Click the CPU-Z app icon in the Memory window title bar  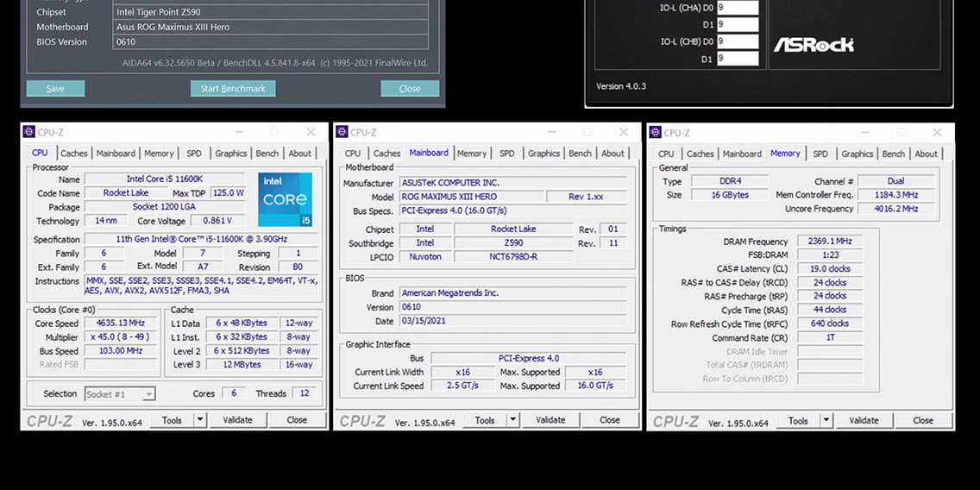point(655,133)
